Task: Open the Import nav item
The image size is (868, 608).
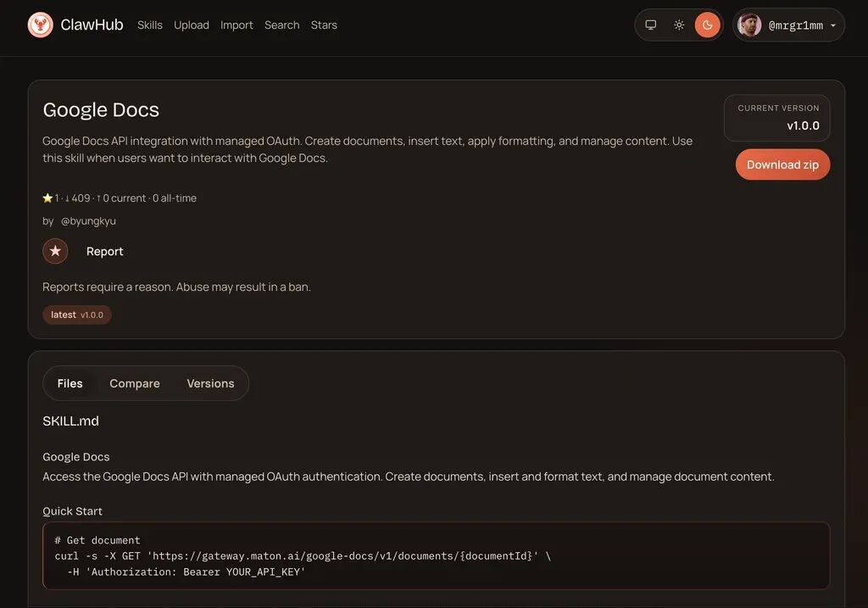Action: tap(236, 25)
